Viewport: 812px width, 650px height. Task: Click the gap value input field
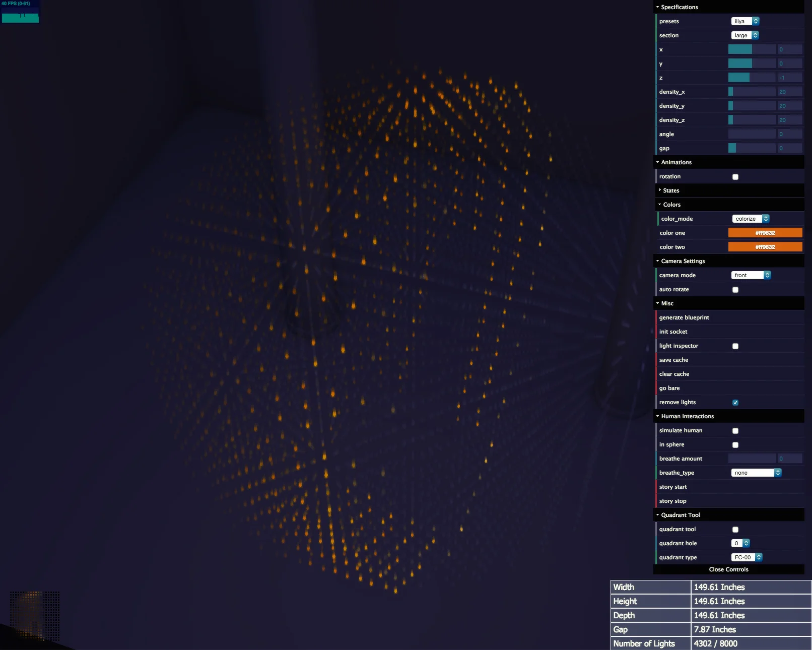click(x=790, y=148)
